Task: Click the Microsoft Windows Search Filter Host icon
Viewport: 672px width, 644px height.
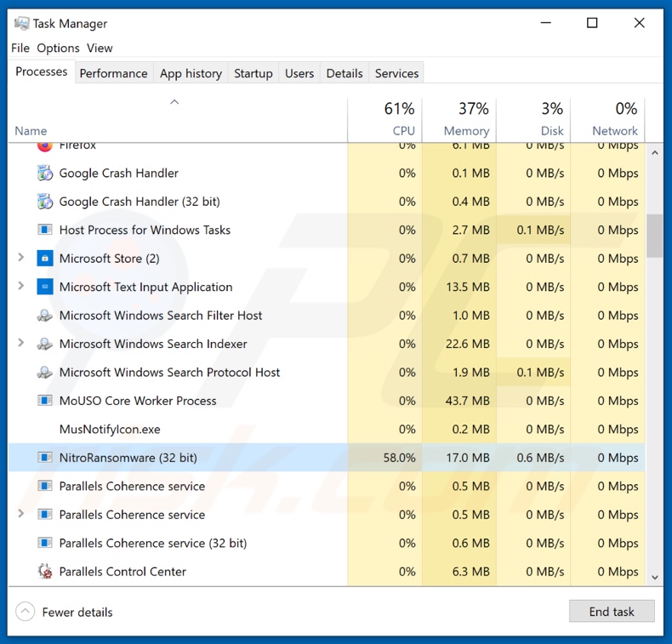Action: pos(44,316)
